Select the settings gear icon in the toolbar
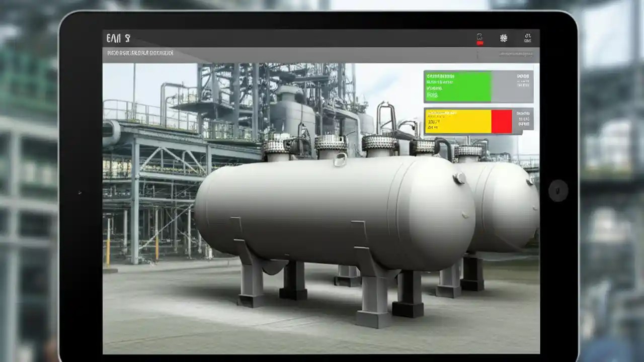This screenshot has height=362, width=644. [x=503, y=37]
